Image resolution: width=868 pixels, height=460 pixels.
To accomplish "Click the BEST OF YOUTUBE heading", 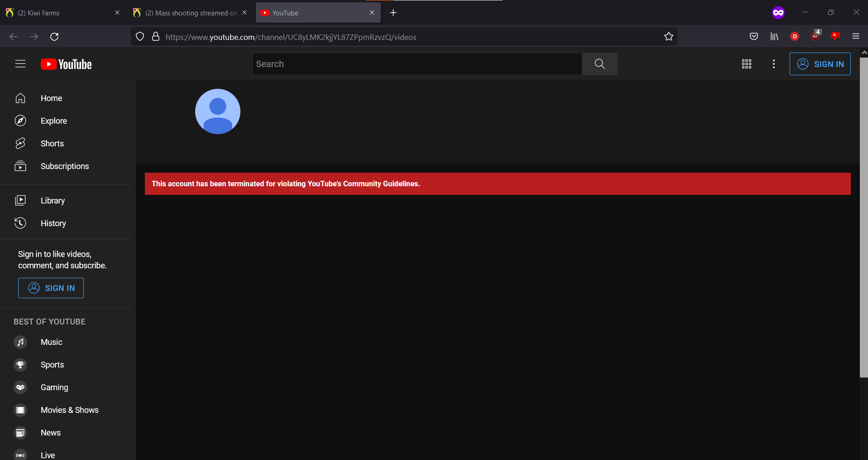I will point(49,321).
